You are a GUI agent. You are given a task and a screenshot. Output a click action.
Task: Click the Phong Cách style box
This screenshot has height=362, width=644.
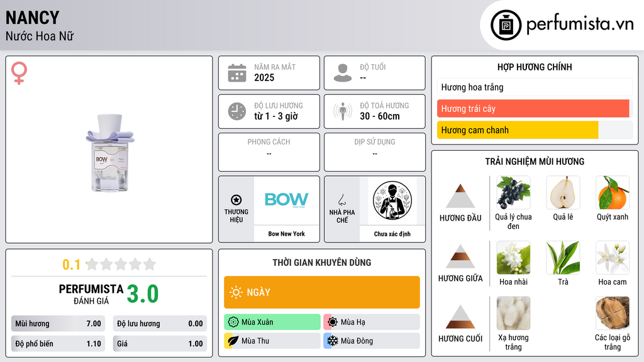pos(269,152)
